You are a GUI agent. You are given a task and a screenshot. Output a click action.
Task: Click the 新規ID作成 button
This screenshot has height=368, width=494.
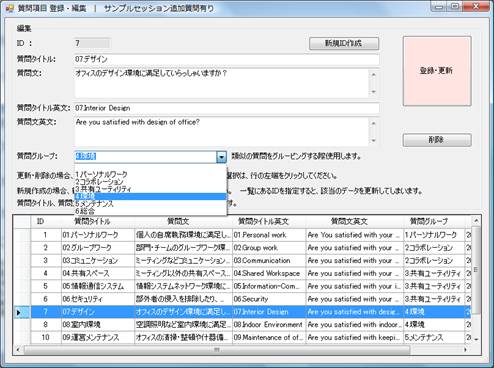pyautogui.click(x=344, y=43)
